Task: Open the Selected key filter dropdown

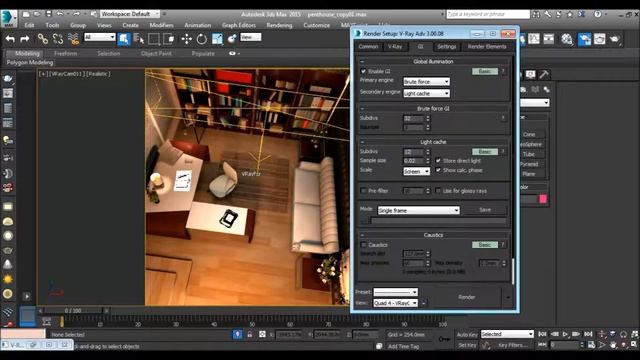Action: pyautogui.click(x=507, y=334)
